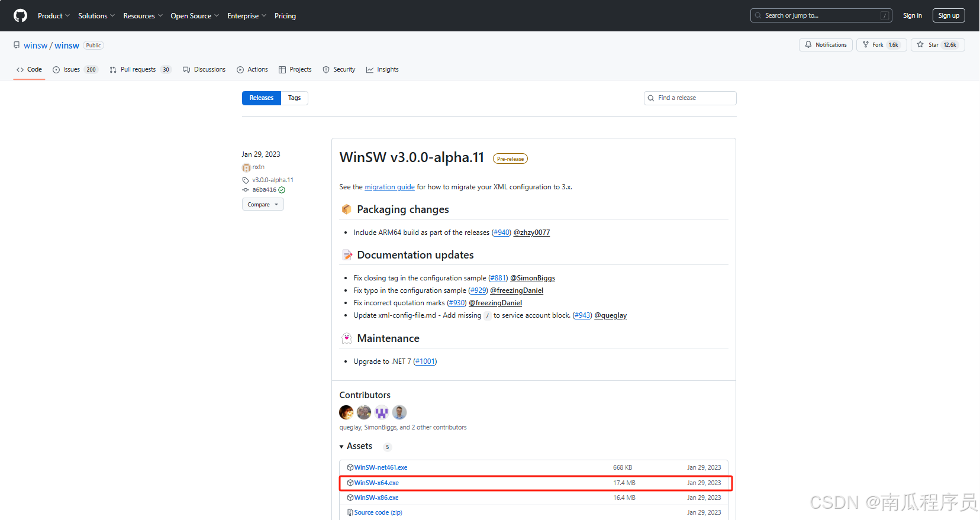Viewport: 980px width, 520px height.
Task: Open the Pull requests tab
Action: (140, 70)
